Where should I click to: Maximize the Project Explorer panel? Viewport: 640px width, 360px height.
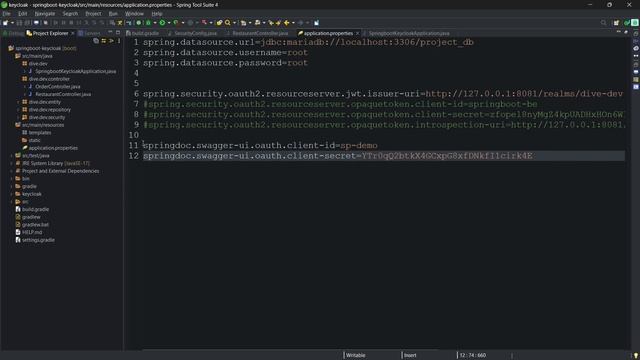118,32
